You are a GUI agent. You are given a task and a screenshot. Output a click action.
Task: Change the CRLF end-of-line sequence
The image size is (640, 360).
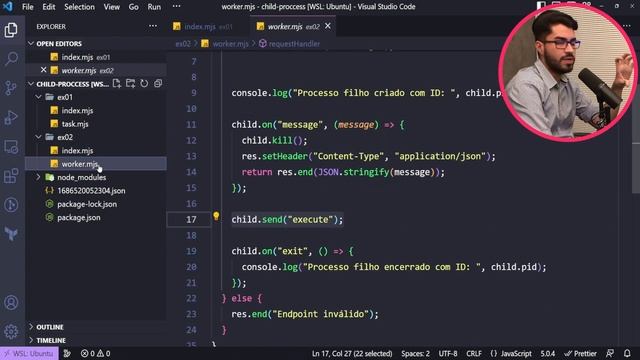[x=474, y=353]
